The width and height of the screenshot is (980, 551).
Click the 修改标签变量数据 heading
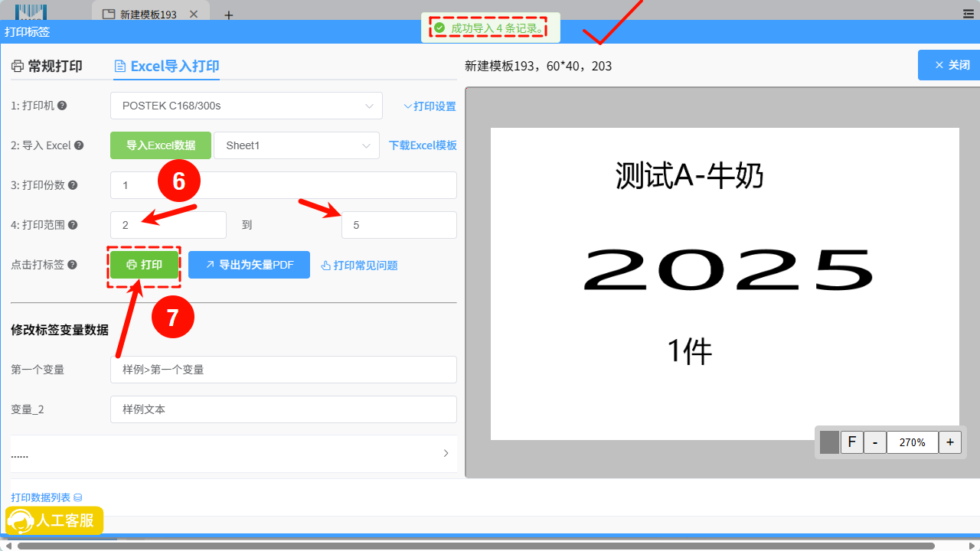(60, 330)
